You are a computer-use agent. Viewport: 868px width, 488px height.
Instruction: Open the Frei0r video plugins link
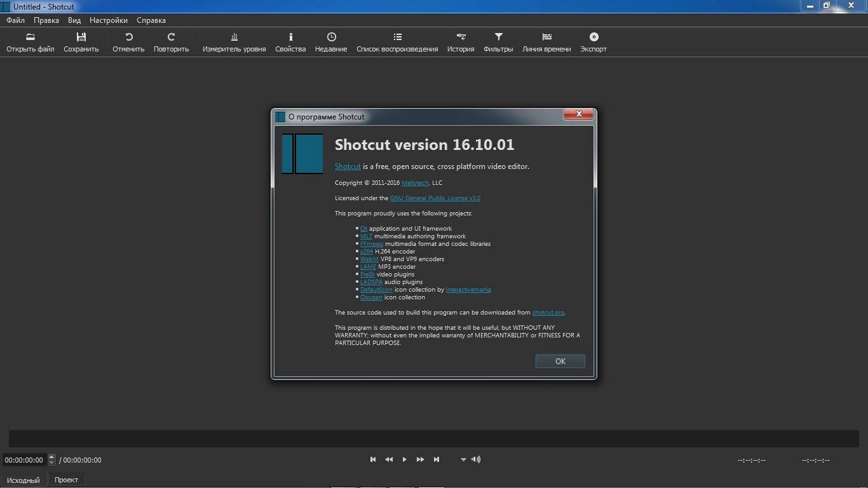pos(367,274)
